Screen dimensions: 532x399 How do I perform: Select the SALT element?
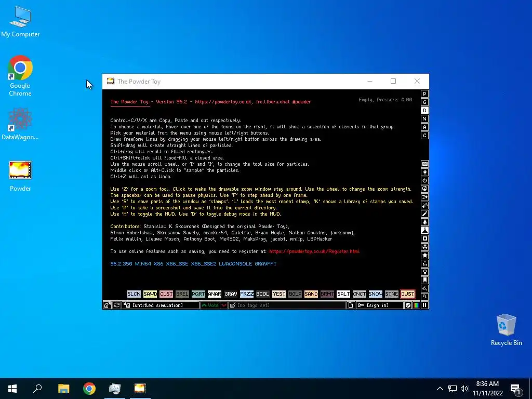pyautogui.click(x=343, y=294)
